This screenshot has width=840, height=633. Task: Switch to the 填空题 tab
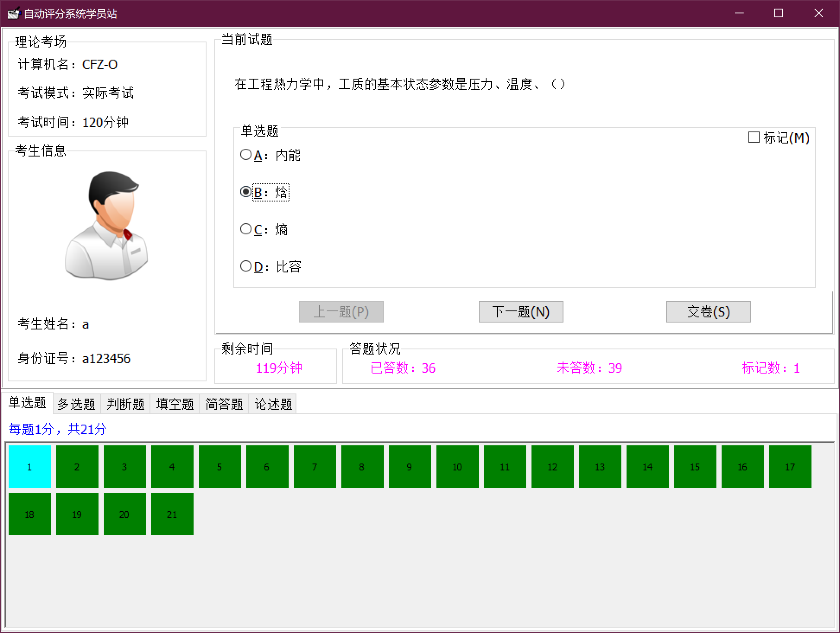point(175,404)
